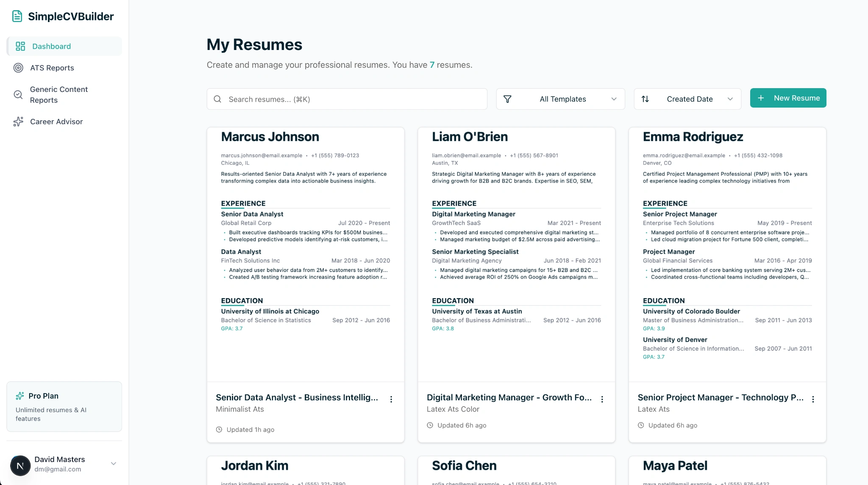Open options menu for Digital Marketing Manager resume

(x=602, y=399)
